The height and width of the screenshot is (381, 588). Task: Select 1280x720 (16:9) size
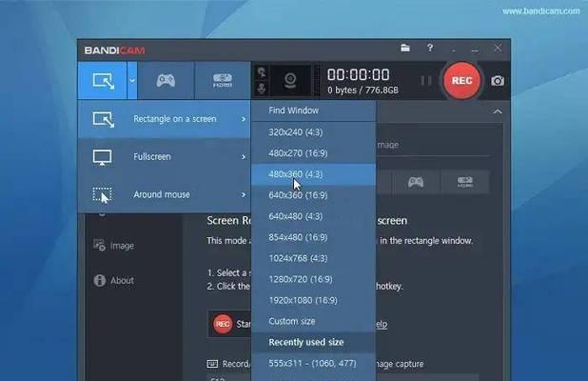pyautogui.click(x=313, y=279)
